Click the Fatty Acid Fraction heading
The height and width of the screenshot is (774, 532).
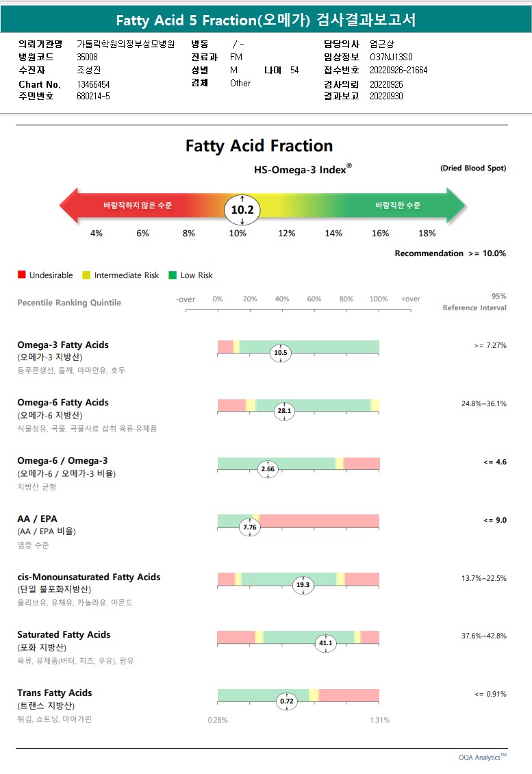tap(259, 146)
